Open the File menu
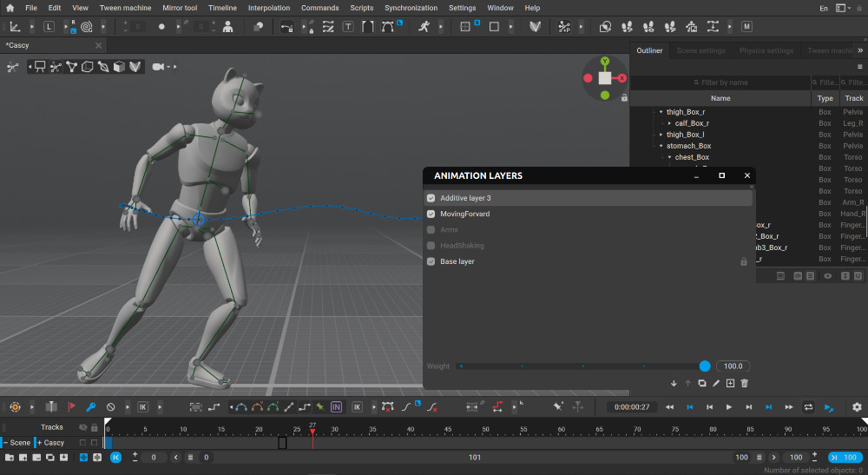 31,8
